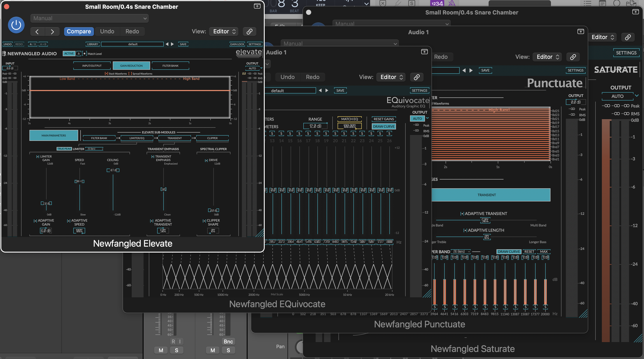
Task: Switch to FILTER BANK display tab
Action: (x=171, y=66)
